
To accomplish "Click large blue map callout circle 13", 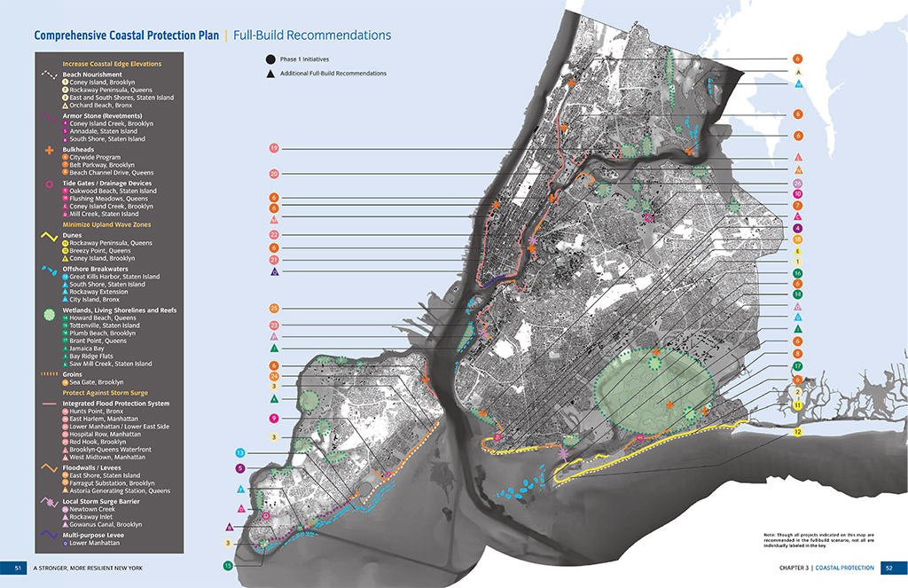I will point(240,453).
